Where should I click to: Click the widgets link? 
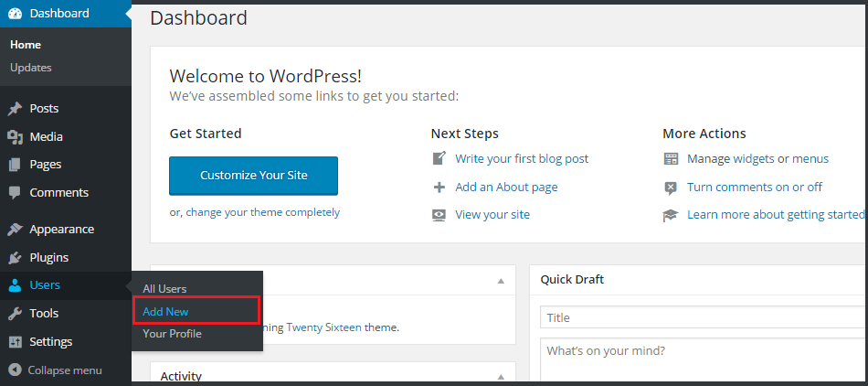[754, 159]
